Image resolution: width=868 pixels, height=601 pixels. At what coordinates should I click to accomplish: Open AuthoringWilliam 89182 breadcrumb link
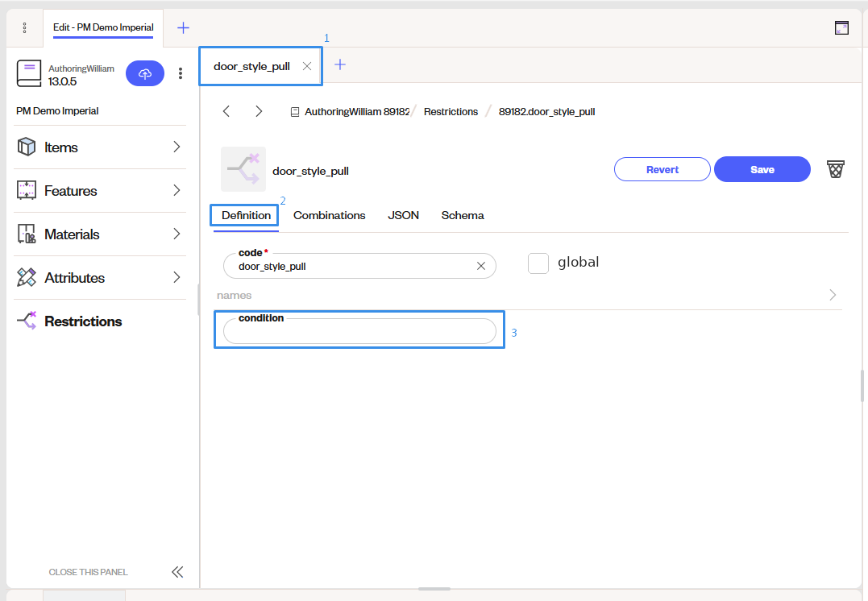coord(356,112)
